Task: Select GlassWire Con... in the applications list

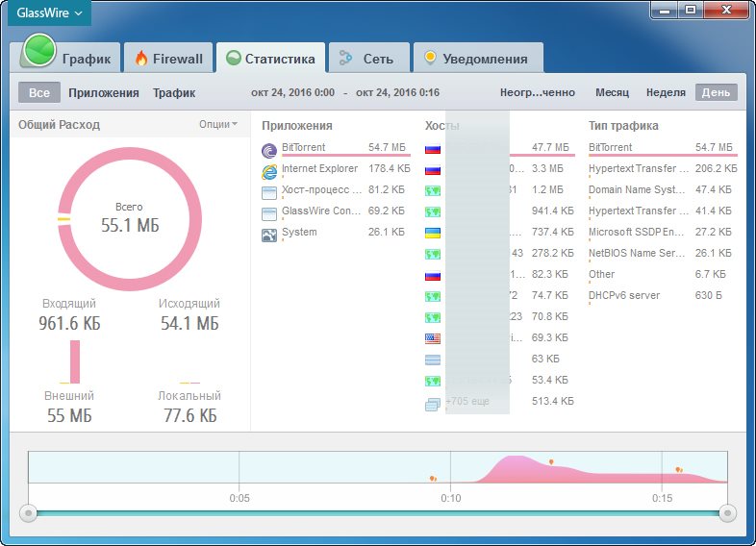Action: point(336,212)
